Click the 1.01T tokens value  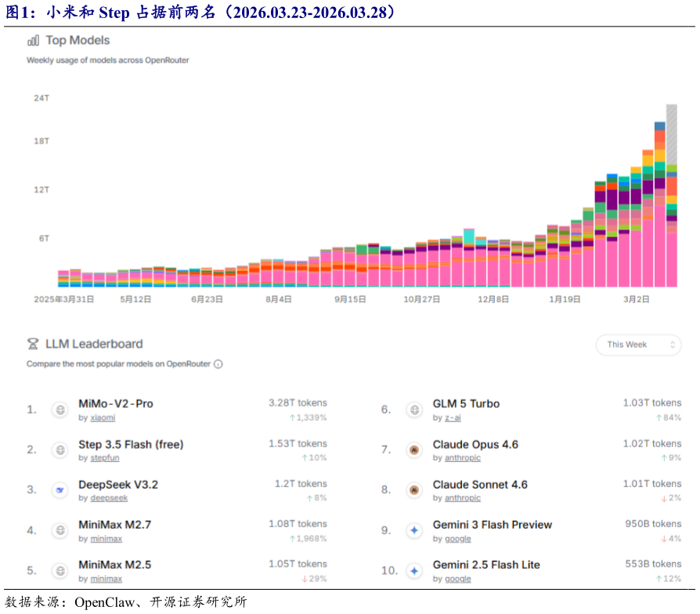pos(652,484)
